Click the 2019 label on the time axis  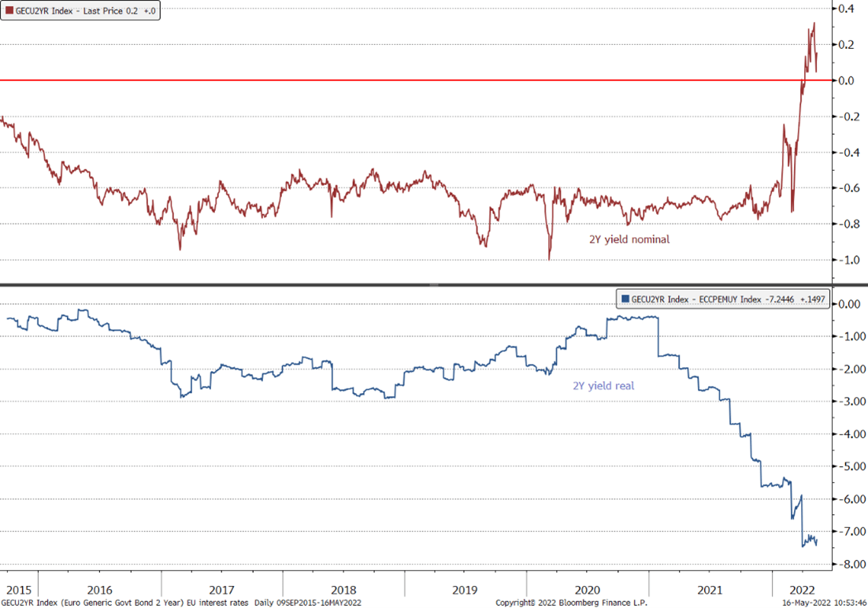coord(465,589)
